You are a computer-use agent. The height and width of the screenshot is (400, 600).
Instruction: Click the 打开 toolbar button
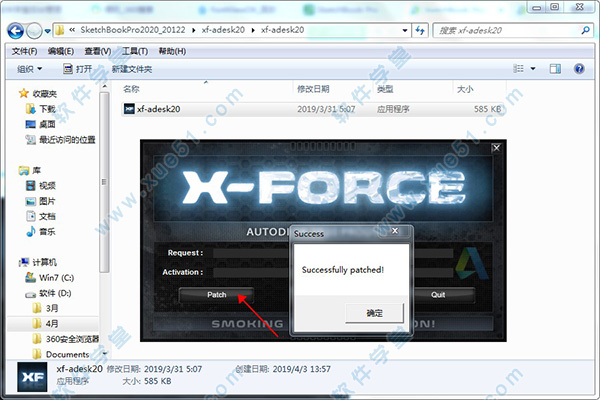tap(78, 69)
